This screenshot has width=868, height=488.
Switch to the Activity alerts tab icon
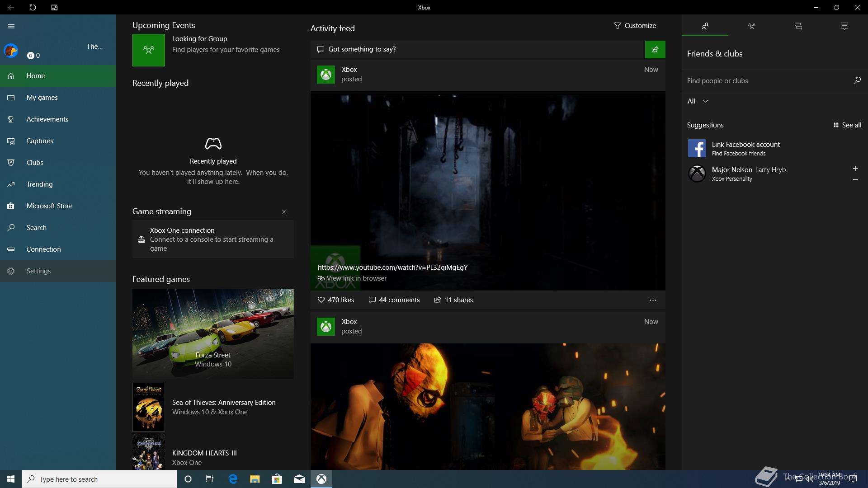844,26
